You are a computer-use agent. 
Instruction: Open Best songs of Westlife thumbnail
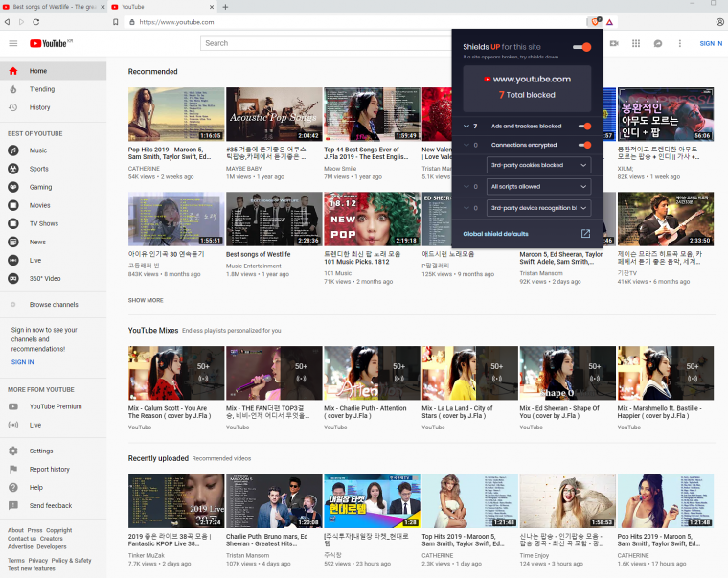pyautogui.click(x=274, y=219)
